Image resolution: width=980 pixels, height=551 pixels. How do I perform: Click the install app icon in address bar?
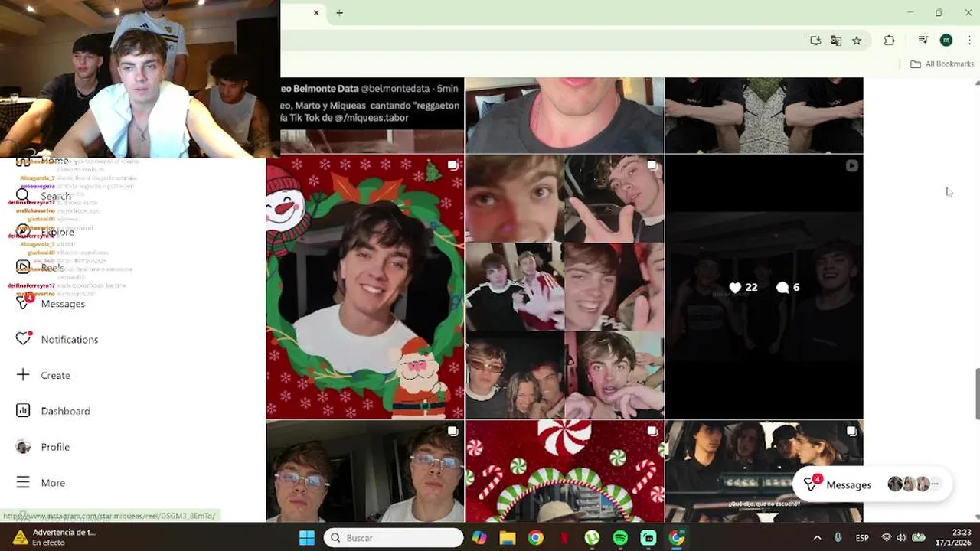815,41
